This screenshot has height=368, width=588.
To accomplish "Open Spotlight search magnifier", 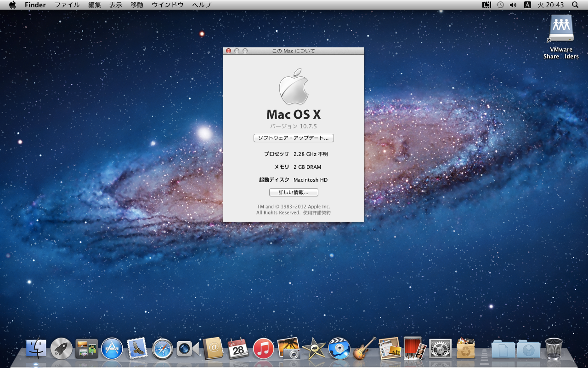I will click(x=575, y=5).
